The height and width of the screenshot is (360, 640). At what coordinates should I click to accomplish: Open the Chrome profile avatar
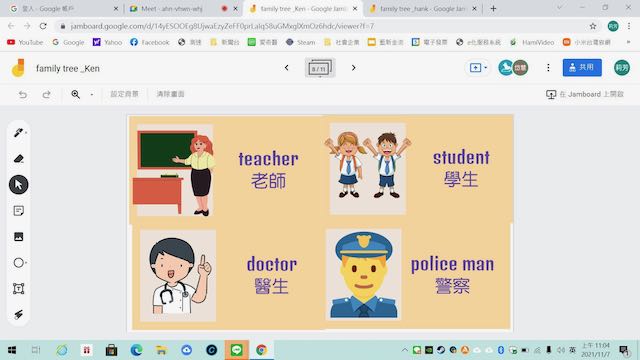tap(613, 26)
